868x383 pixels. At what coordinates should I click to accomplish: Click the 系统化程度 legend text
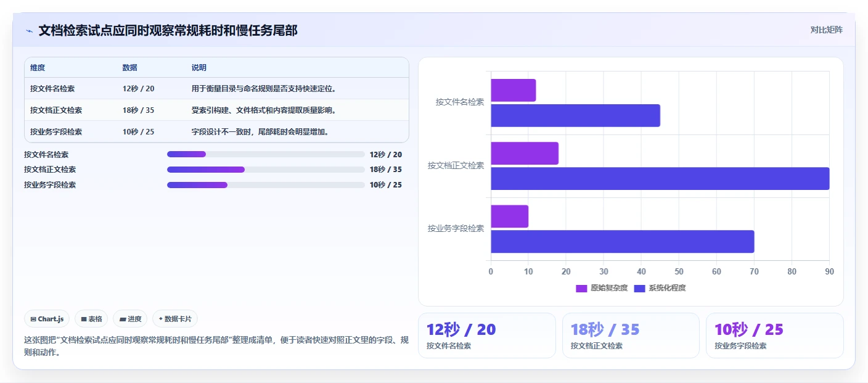click(667, 288)
